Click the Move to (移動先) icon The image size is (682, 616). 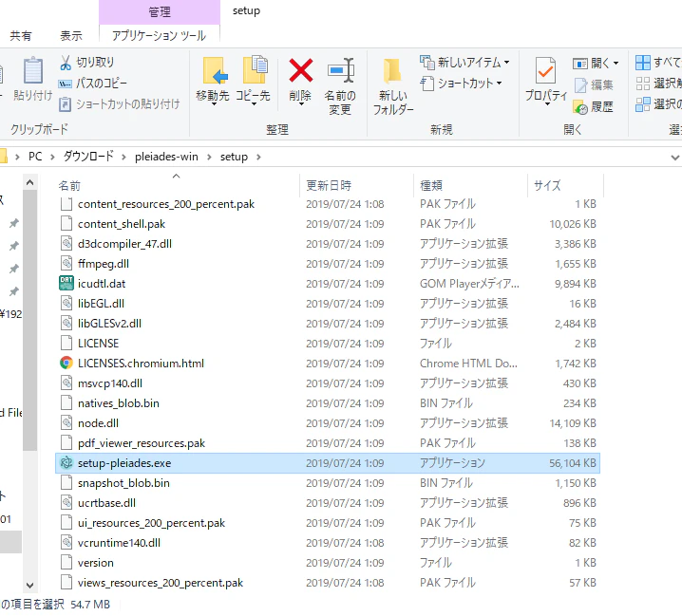click(x=216, y=70)
